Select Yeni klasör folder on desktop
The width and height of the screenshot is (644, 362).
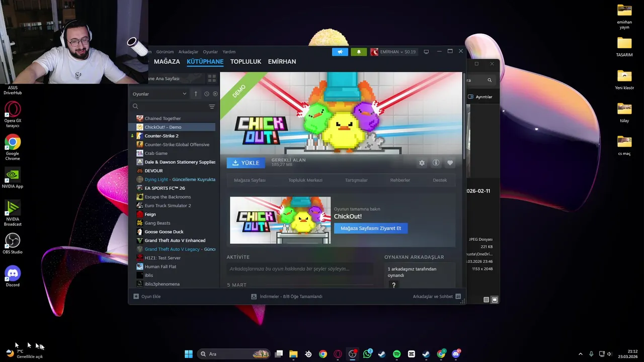coord(624,80)
